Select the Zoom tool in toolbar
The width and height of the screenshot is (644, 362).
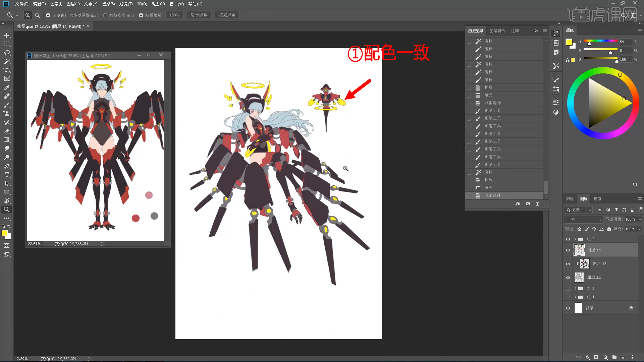tap(7, 209)
